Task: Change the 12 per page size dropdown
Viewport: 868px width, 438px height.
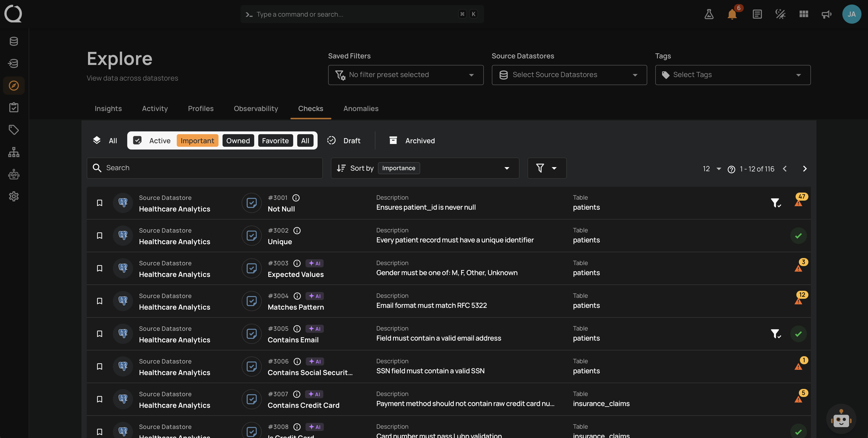Action: tap(712, 169)
